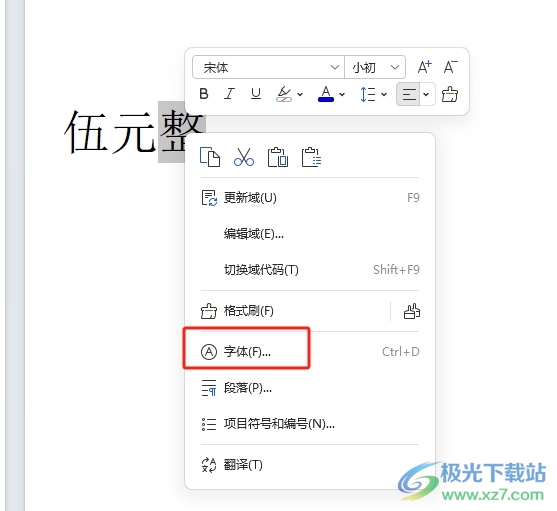The height and width of the screenshot is (511, 557).
Task: Open 段落(P)... paragraph entry
Action: click(310, 388)
